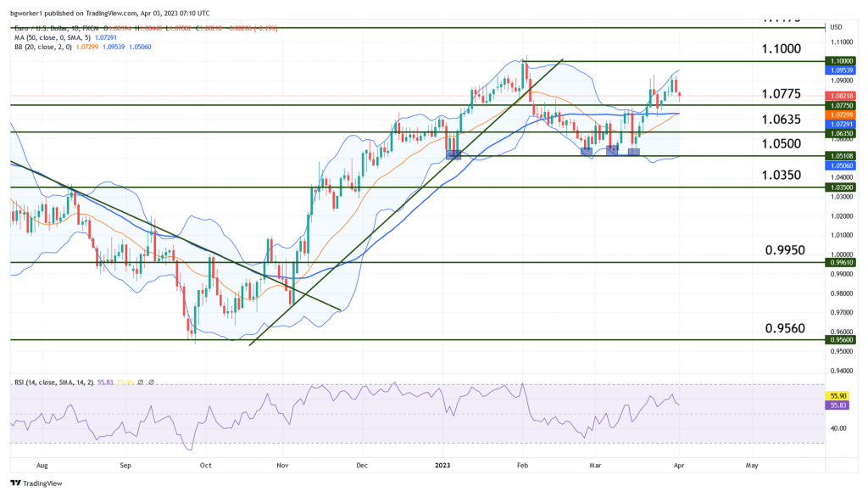Viewport: 868px width, 497px height.
Task: Click the USD currency label on price axis
Action: [836, 27]
